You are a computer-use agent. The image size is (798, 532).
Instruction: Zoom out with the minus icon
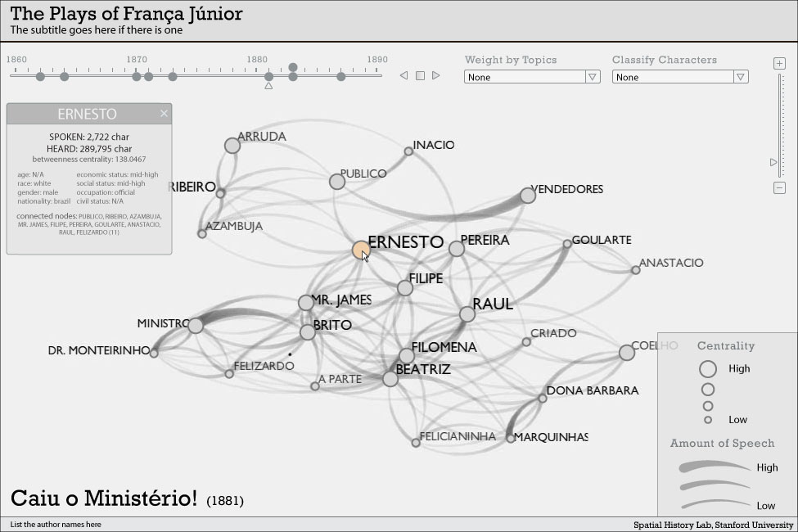click(x=779, y=188)
